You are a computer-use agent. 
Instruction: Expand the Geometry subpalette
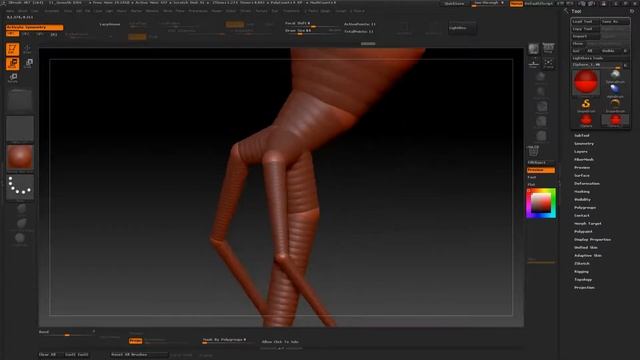584,144
